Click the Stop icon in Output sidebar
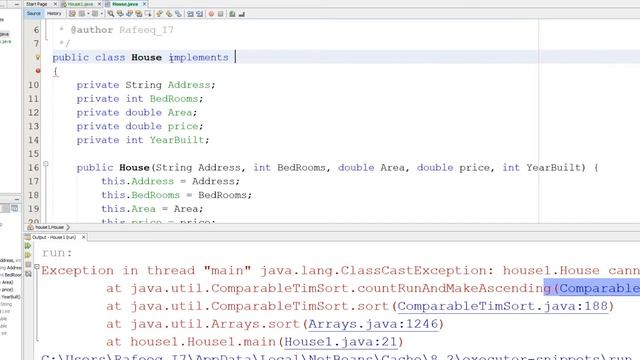640x360 pixels. point(28,264)
